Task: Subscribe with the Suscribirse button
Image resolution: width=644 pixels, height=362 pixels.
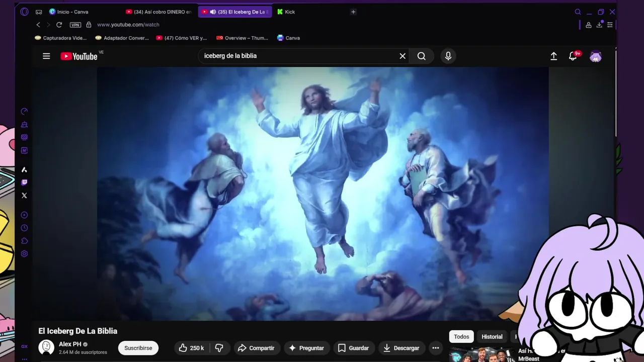Action: coord(138,348)
